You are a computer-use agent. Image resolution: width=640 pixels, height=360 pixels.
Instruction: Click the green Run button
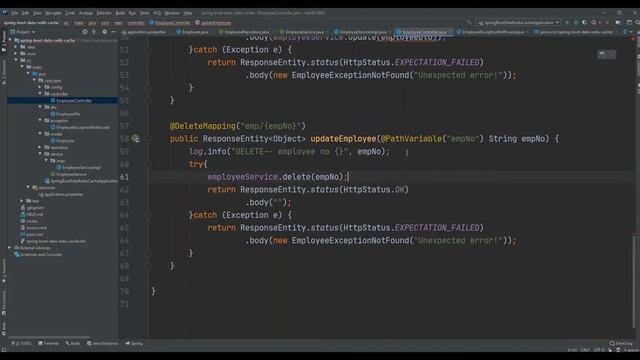[567, 22]
